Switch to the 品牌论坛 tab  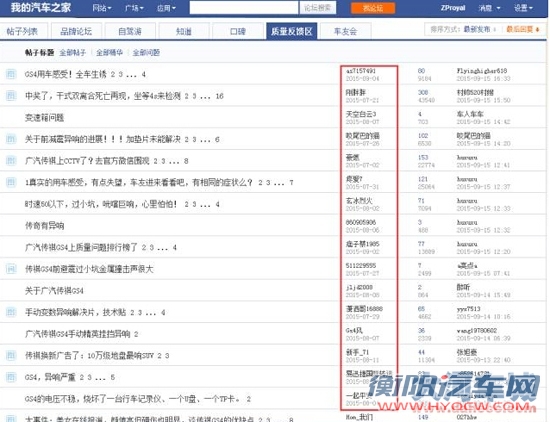(x=76, y=31)
